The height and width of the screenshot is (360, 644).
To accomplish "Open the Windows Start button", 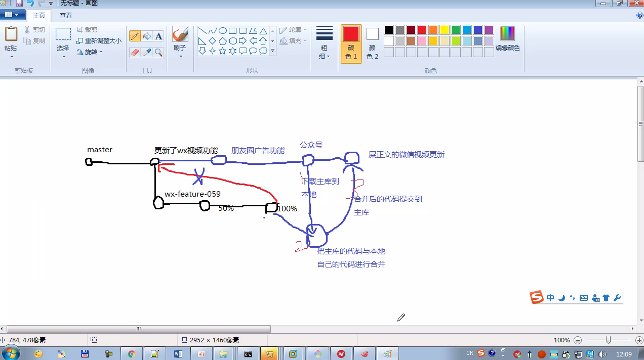I will [11, 352].
